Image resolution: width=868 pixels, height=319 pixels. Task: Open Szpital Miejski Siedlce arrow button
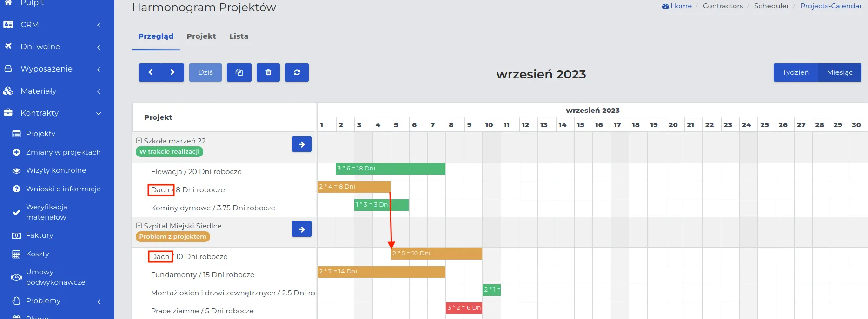pyautogui.click(x=302, y=229)
